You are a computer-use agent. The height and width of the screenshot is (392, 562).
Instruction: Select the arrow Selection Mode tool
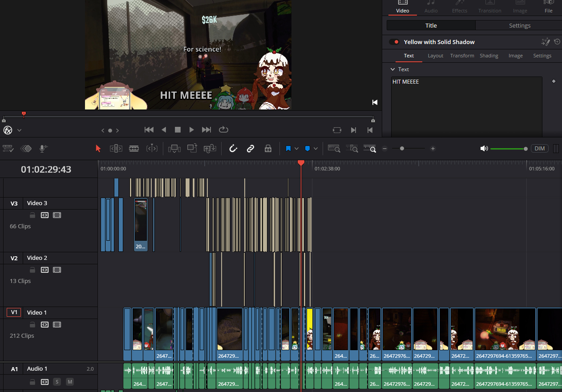(98, 149)
